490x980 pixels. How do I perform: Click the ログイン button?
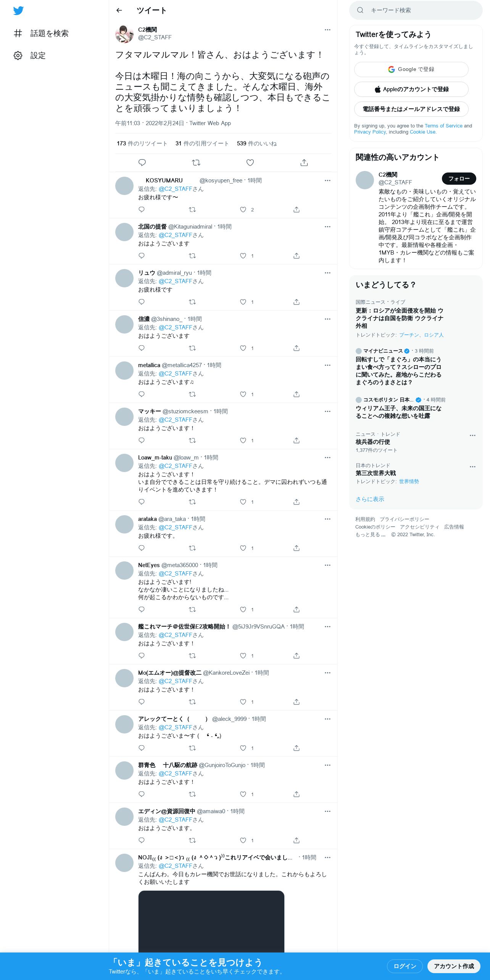[x=405, y=966]
